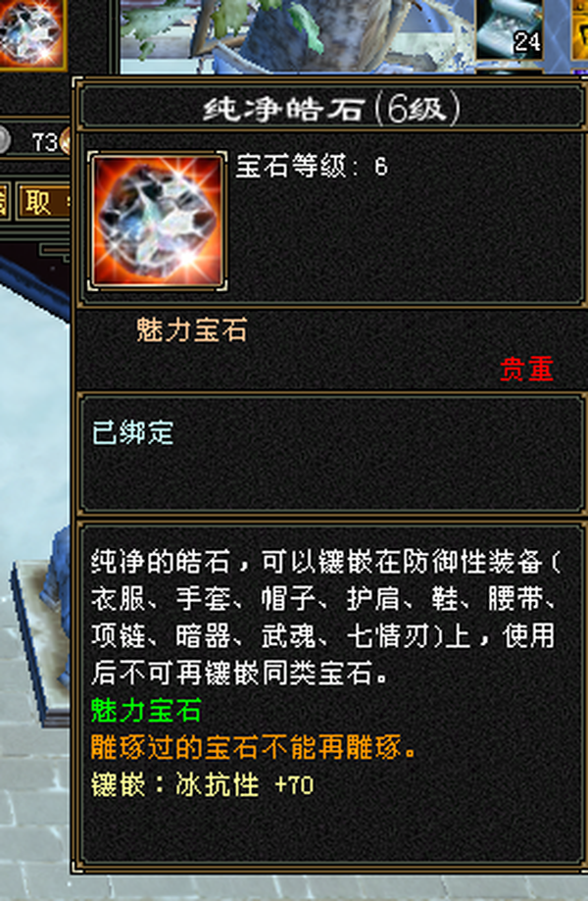Viewport: 588px width, 901px height.
Task: Click the tooltip title 纯净皓石(6级)
Action: [x=331, y=108]
